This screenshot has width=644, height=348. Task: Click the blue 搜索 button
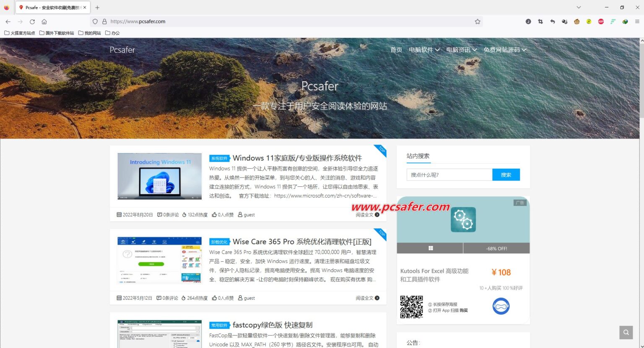[506, 175]
